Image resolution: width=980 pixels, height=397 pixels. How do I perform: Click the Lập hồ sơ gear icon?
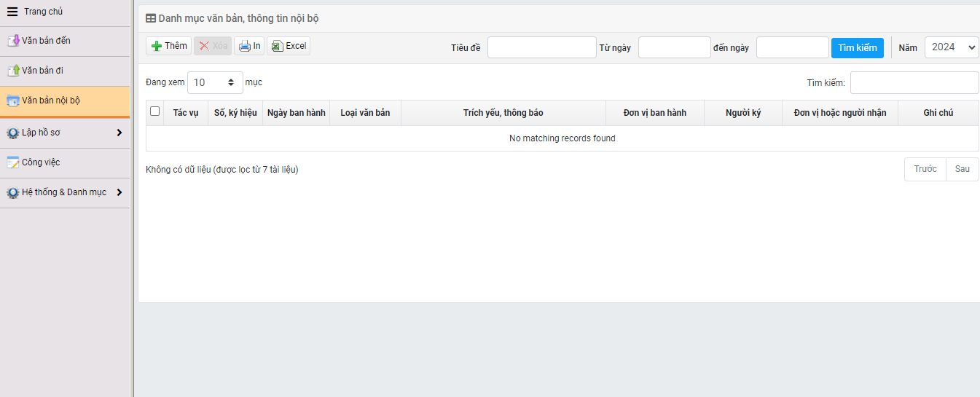[12, 133]
